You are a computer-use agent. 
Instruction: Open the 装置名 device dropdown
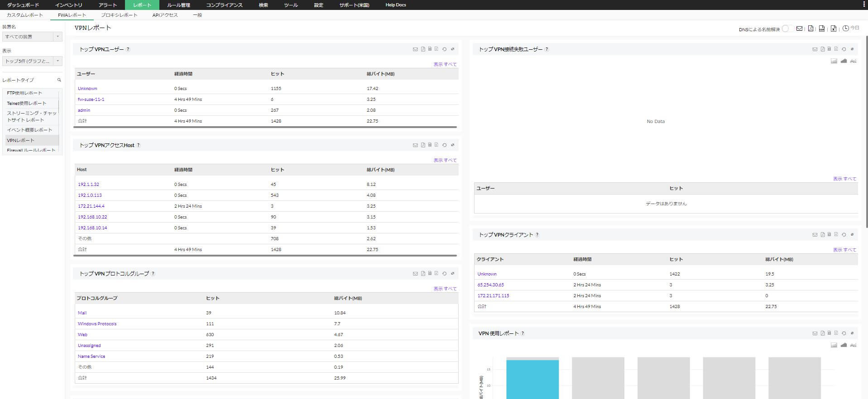(32, 37)
